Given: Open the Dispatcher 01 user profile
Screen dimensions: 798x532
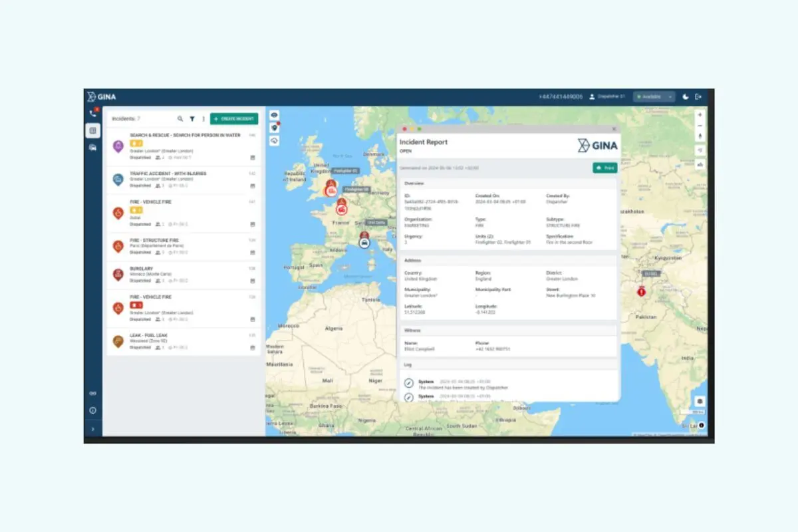Looking at the screenshot, I should pyautogui.click(x=607, y=97).
